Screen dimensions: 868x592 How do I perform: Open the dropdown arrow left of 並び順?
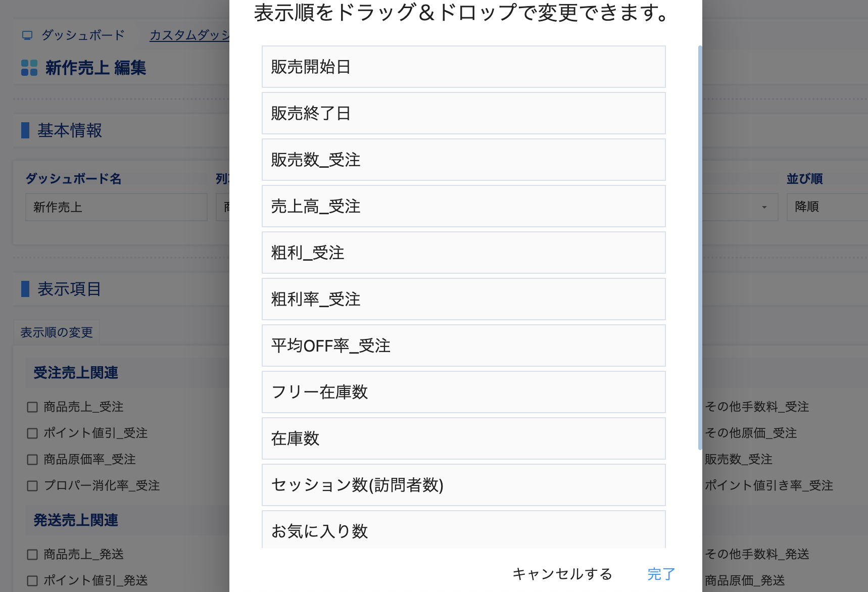click(764, 207)
